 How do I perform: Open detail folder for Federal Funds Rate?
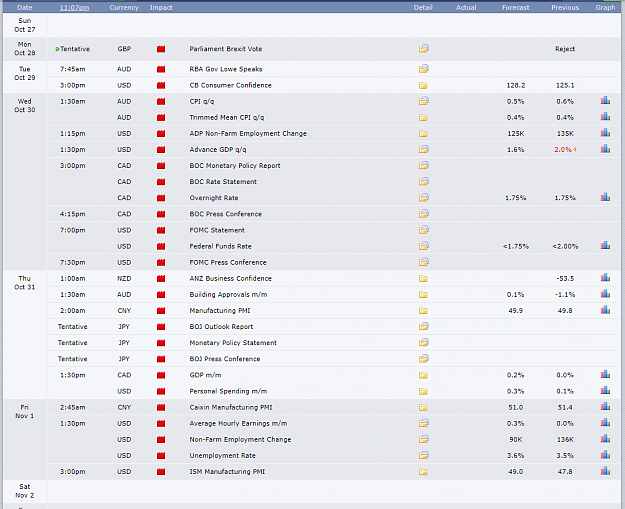[x=423, y=246]
